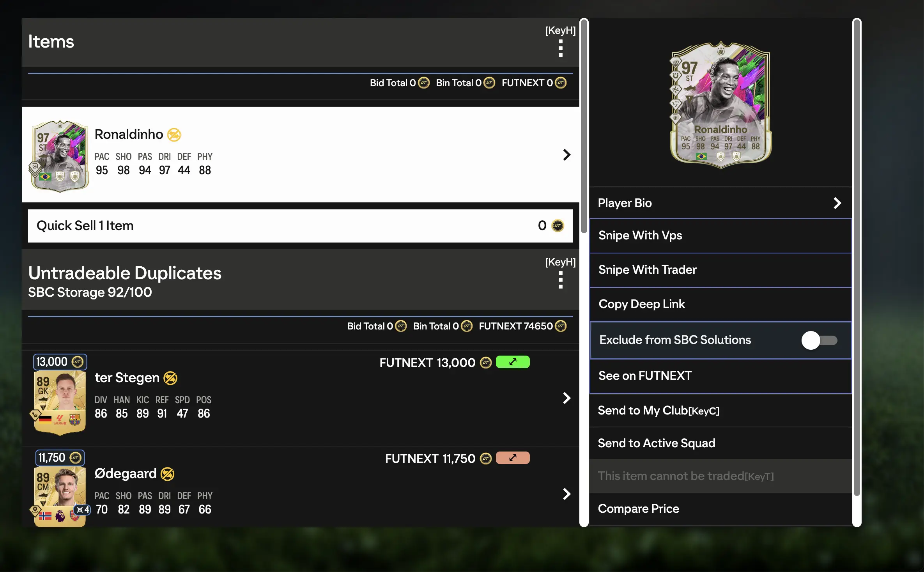Click the green expand arrow for ter Stegen
This screenshot has width=924, height=572.
pos(513,362)
